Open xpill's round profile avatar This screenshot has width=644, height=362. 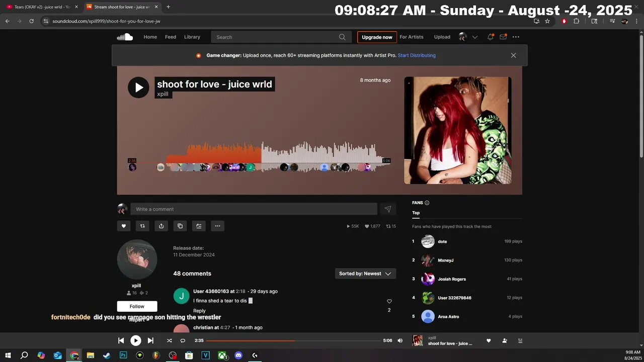137,259
